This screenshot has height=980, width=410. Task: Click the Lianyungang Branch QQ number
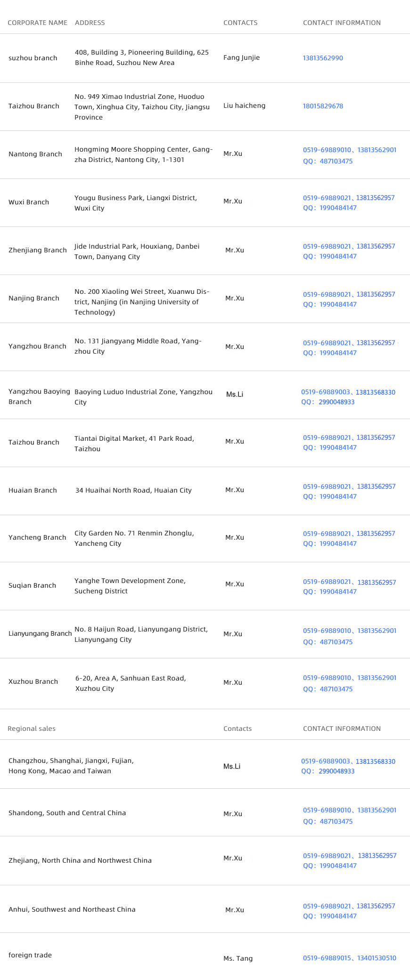328,642
